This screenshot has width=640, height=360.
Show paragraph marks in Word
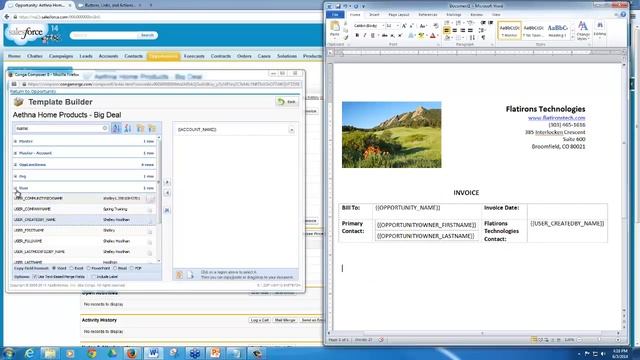click(x=483, y=38)
